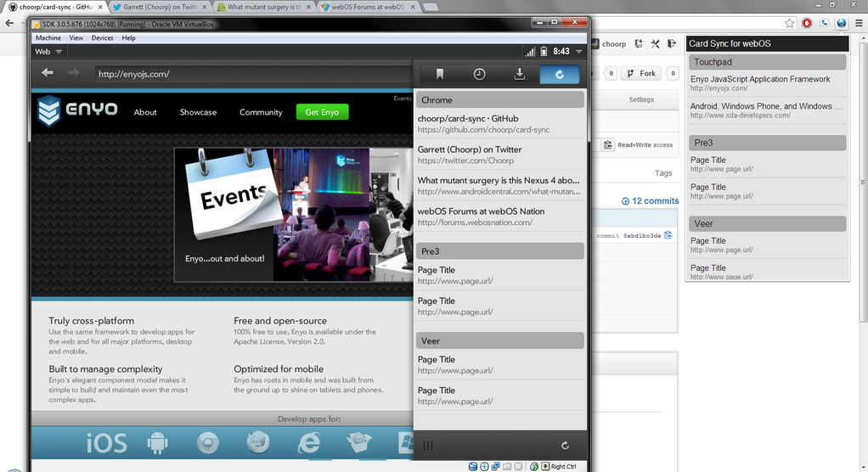This screenshot has height=472, width=868.
Task: Open the Machine menu in VirtualBox
Action: click(48, 38)
